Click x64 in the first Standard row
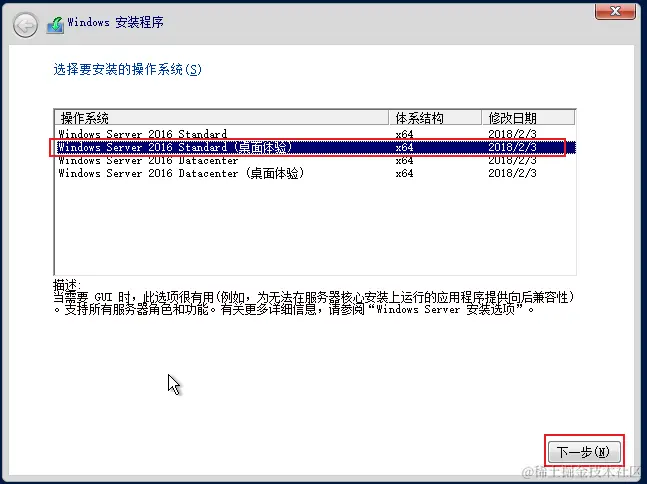This screenshot has width=647, height=484. pos(404,134)
